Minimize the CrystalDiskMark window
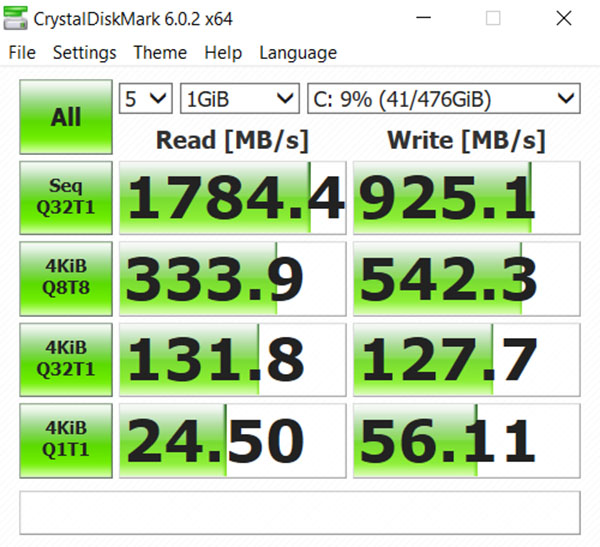The height and width of the screenshot is (547, 600). coord(424,18)
